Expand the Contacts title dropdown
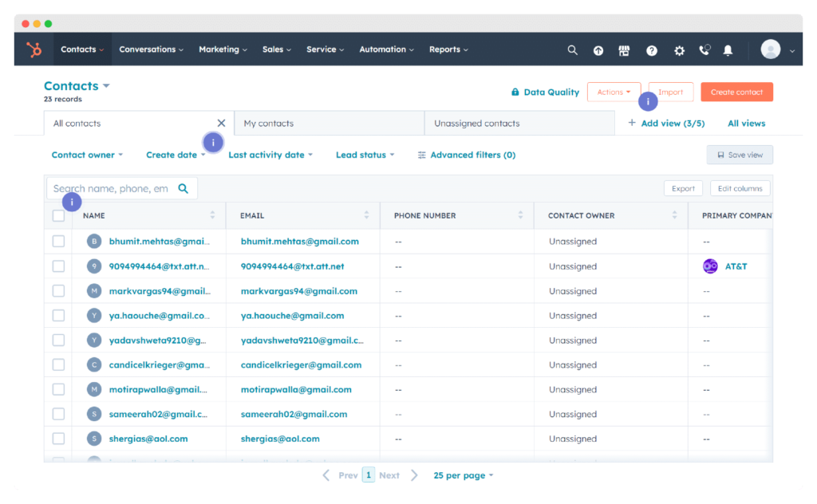 pyautogui.click(x=106, y=86)
